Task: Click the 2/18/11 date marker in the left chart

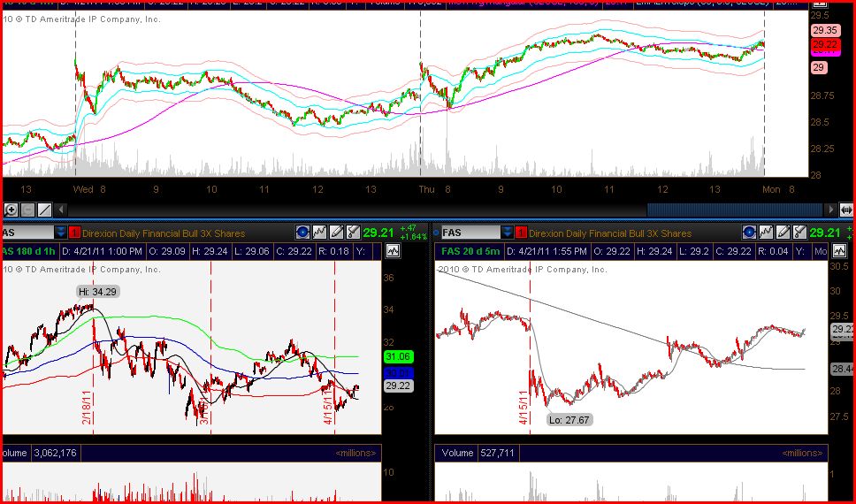Action: 87,408
